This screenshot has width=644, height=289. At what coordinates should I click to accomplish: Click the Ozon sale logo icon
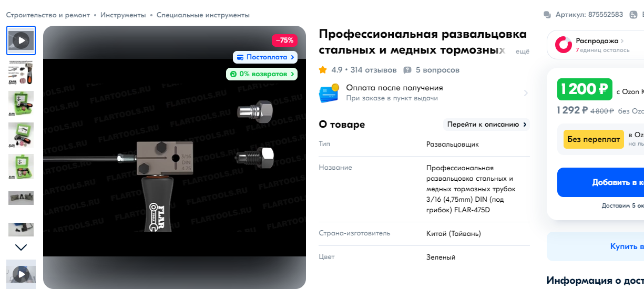[564, 45]
